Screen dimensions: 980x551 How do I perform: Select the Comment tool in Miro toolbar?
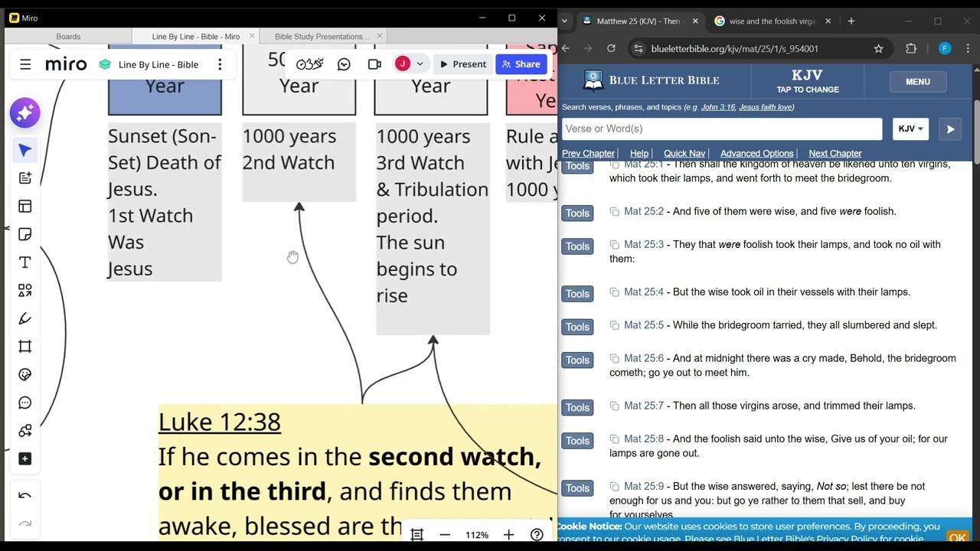pos(24,403)
